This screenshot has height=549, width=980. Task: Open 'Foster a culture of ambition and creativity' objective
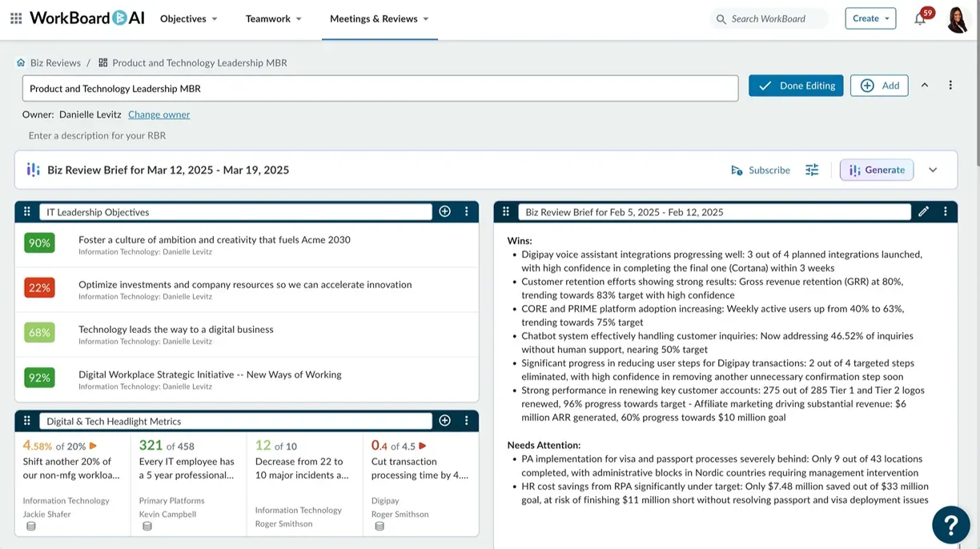[x=215, y=239]
